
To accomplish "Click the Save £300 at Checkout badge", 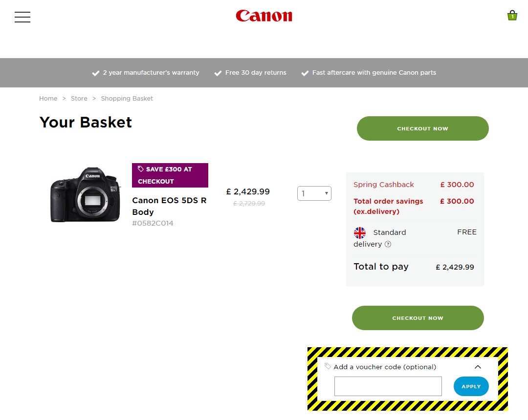I will point(170,175).
